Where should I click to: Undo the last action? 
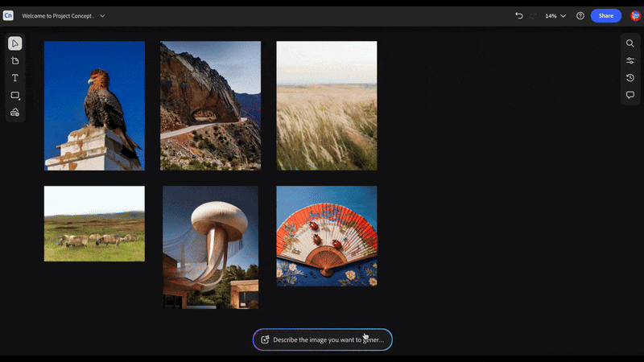click(519, 15)
